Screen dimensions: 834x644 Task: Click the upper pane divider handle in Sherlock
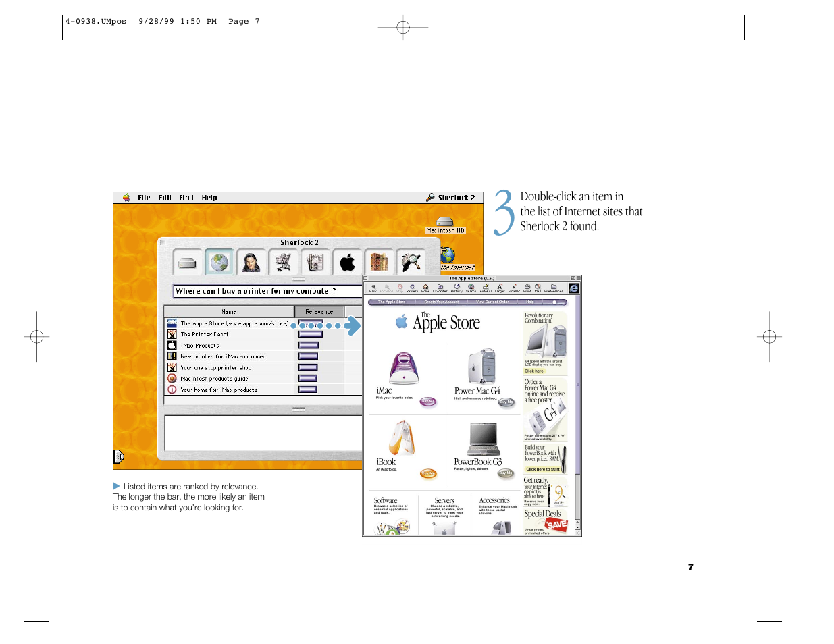298,279
